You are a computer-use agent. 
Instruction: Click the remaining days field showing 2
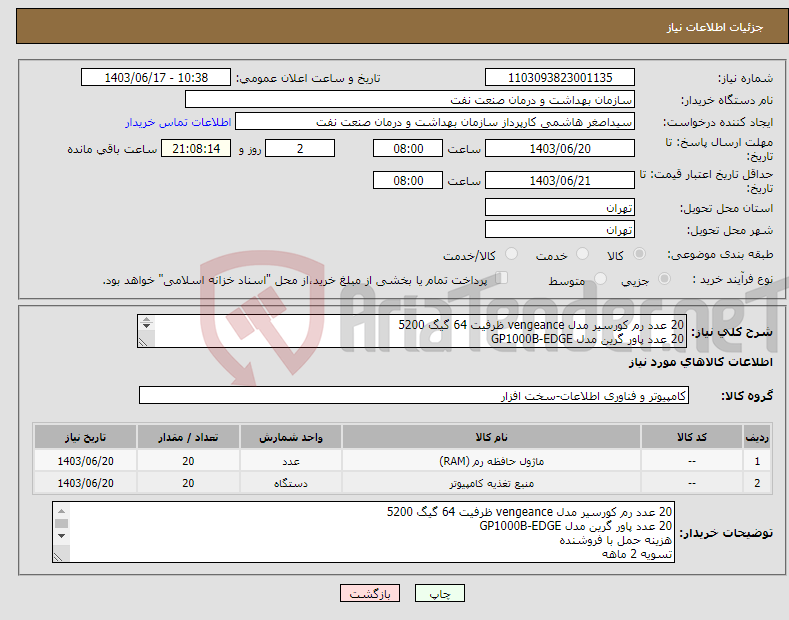coord(300,148)
